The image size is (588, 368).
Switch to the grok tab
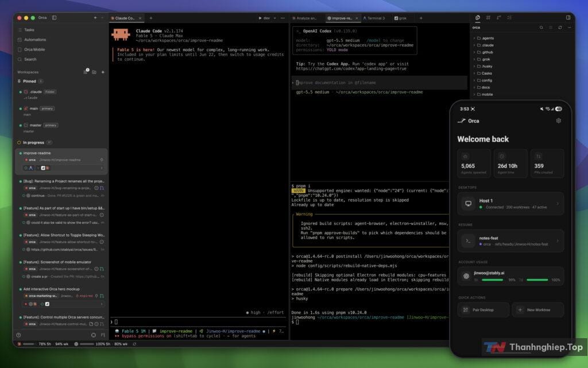(400, 18)
